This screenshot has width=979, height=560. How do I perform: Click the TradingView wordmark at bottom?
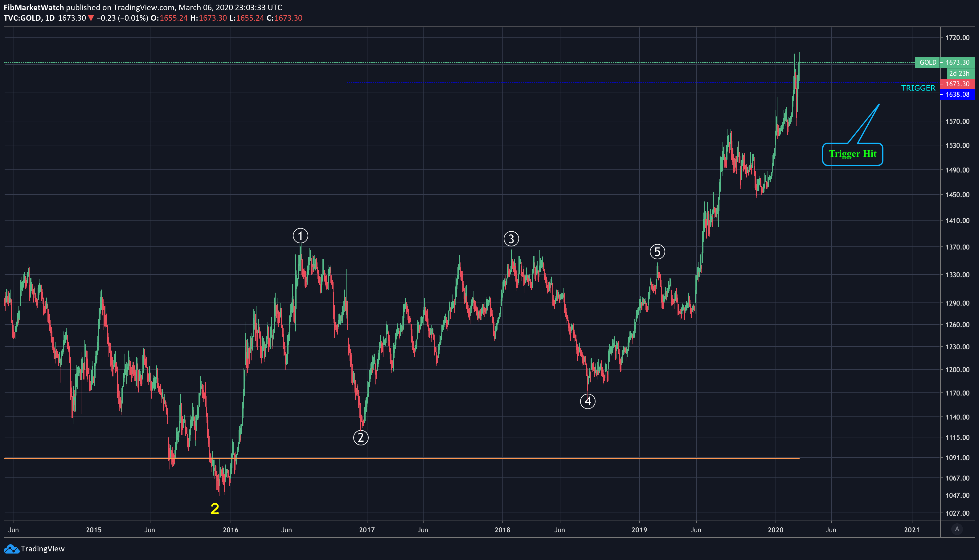point(43,549)
